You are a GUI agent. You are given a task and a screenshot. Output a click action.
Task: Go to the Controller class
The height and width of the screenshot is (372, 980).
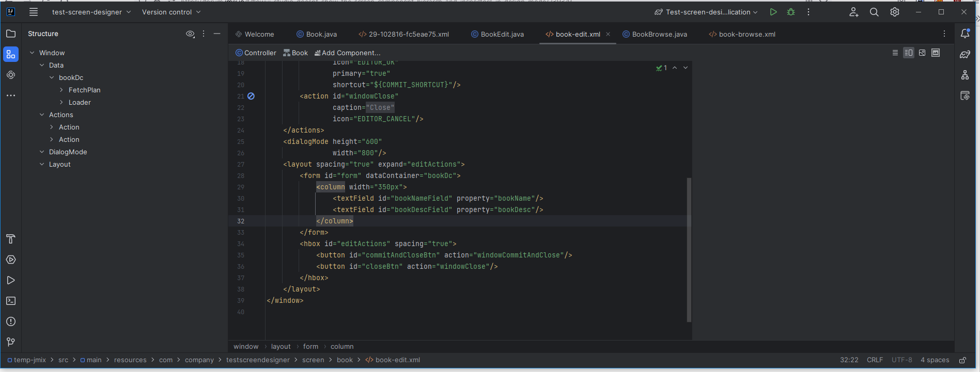coord(256,53)
